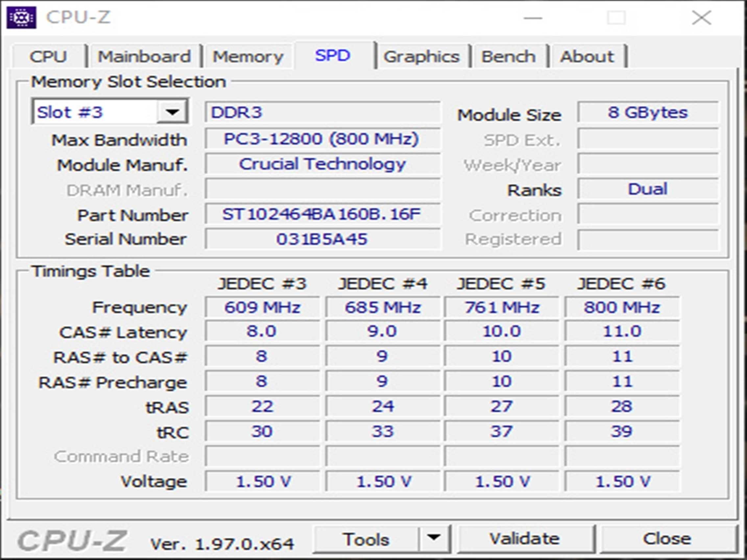This screenshot has height=560, width=747.
Task: Click the JEDEC #3 voltage 1.50 V cell
Action: point(262,481)
